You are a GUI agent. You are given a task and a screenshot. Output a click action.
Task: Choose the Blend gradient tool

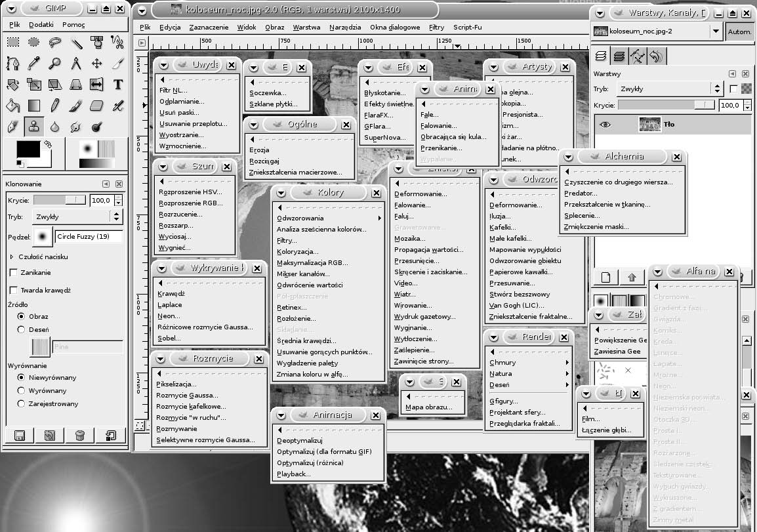[x=34, y=105]
